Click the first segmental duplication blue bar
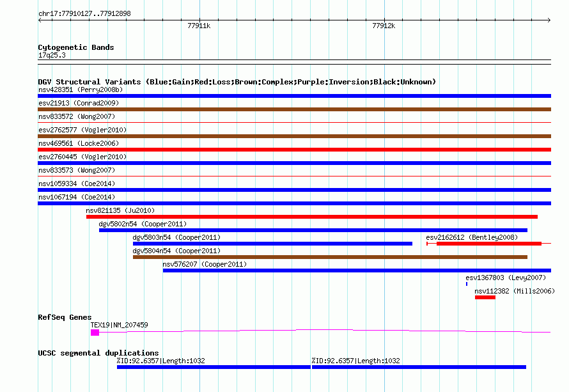The image size is (569, 392). click(x=214, y=367)
